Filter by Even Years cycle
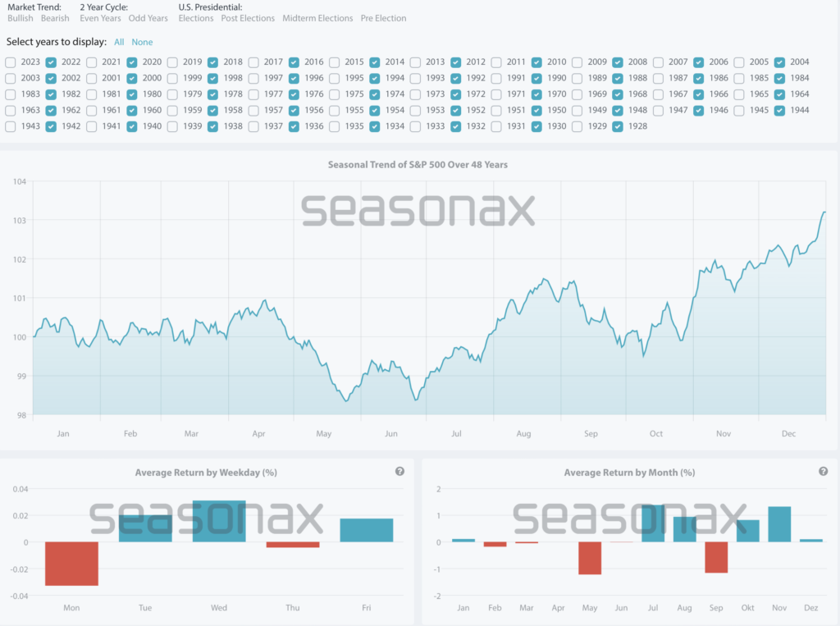Screen dimensions: 840x626 100,18
